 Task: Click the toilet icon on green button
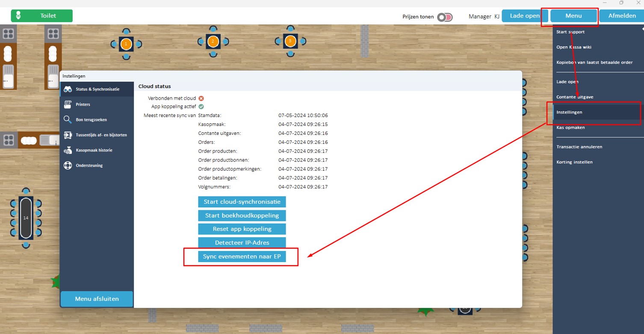[x=18, y=16]
